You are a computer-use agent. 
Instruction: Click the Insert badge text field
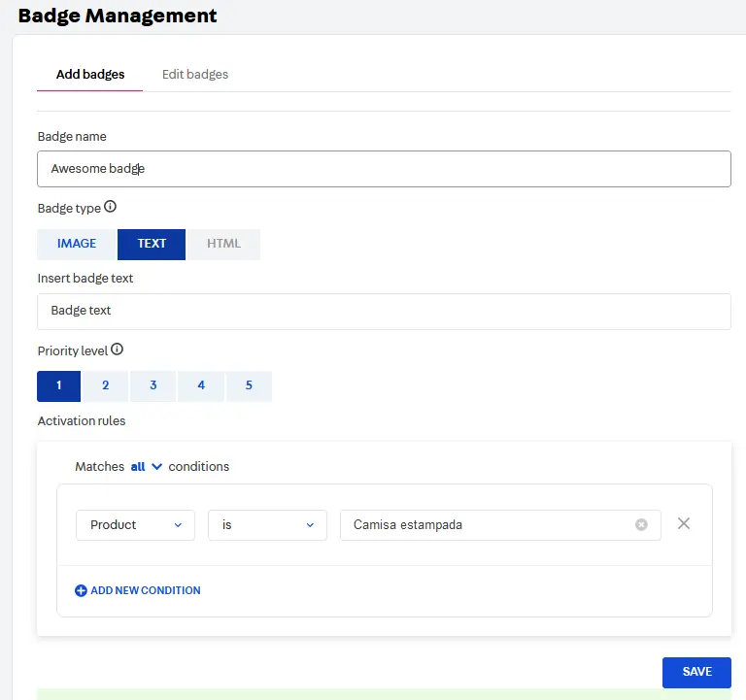[x=384, y=312]
